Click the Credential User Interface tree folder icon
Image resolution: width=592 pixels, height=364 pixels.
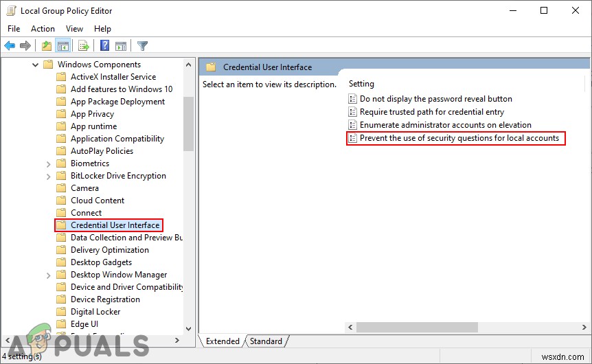click(x=61, y=225)
